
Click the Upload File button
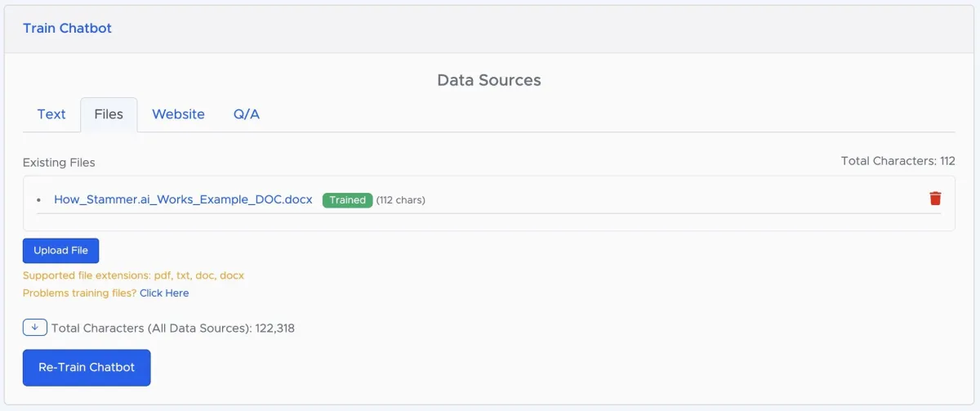(x=60, y=251)
